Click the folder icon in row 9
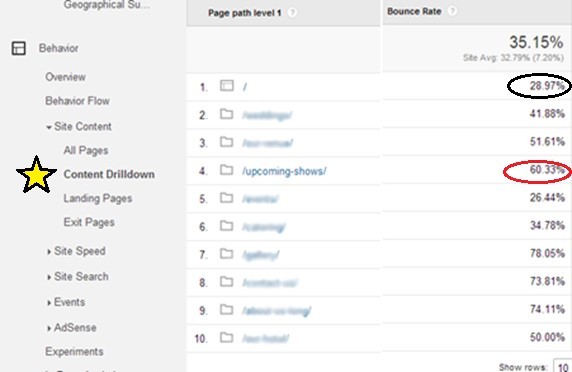 [x=227, y=310]
